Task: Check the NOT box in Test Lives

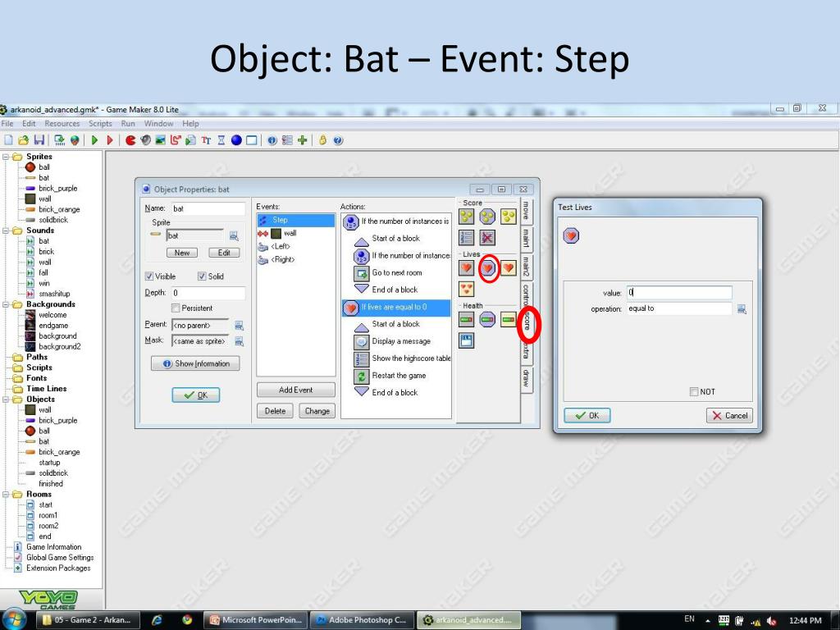Action: click(694, 391)
